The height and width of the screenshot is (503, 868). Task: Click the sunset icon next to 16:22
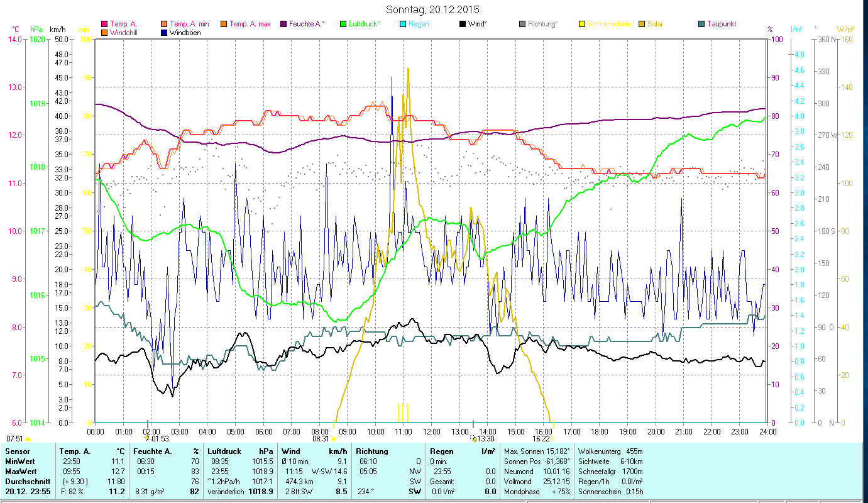553,439
